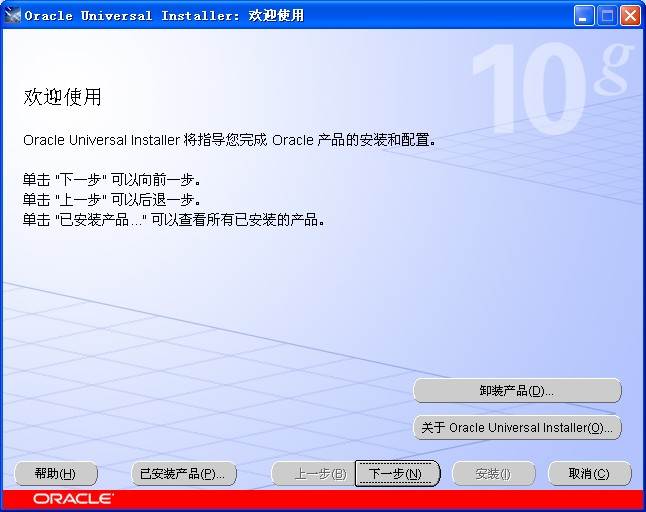The width and height of the screenshot is (646, 512).
Task: Click the line 单击 "上一步" 可以后退一步
Action: pyautogui.click(x=112, y=200)
